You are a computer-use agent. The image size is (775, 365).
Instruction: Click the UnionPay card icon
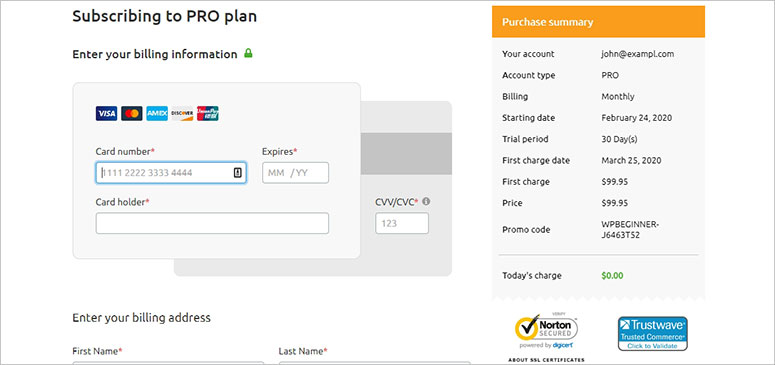coord(208,113)
